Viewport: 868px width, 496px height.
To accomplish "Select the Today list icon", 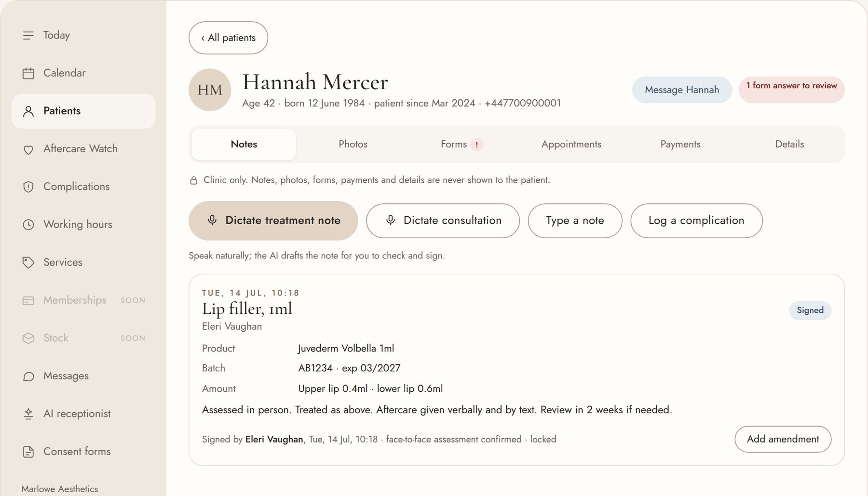I will tap(28, 36).
